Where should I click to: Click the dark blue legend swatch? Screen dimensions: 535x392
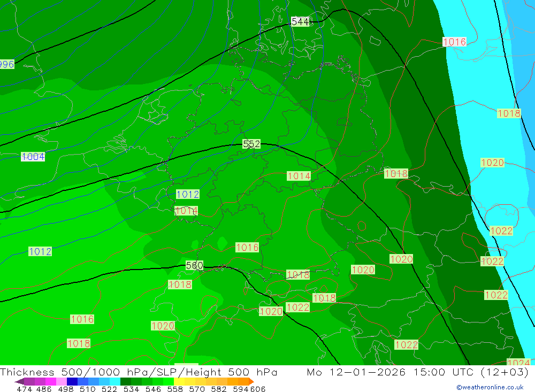click(72, 381)
